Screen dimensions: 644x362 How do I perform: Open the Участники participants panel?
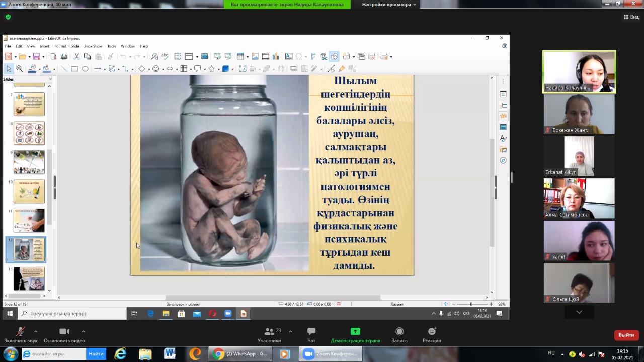pos(269,335)
